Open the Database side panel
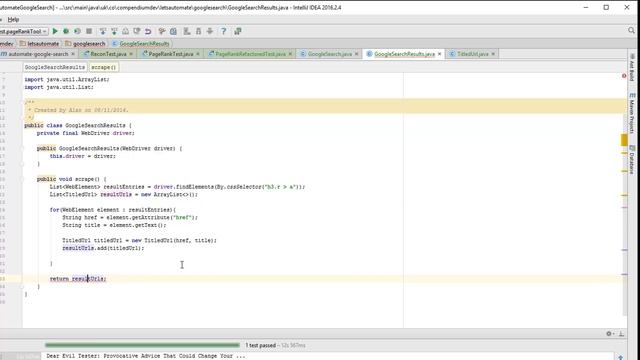Viewport: 640px width, 360px height. coord(632,160)
